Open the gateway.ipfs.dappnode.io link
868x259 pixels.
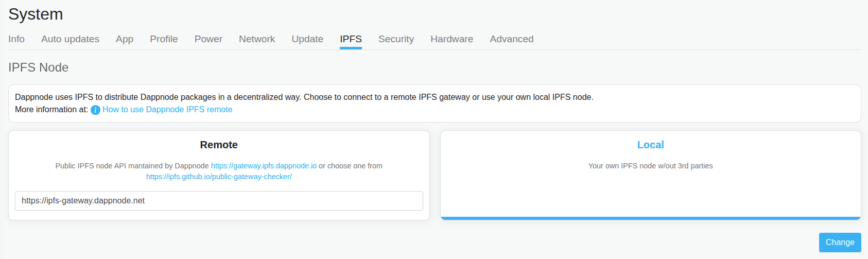[x=264, y=166]
